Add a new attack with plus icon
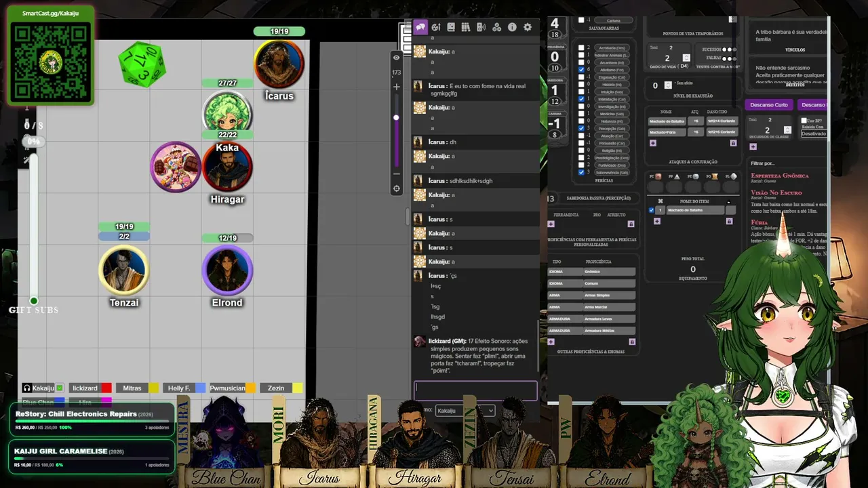The width and height of the screenshot is (868, 488). click(x=653, y=143)
